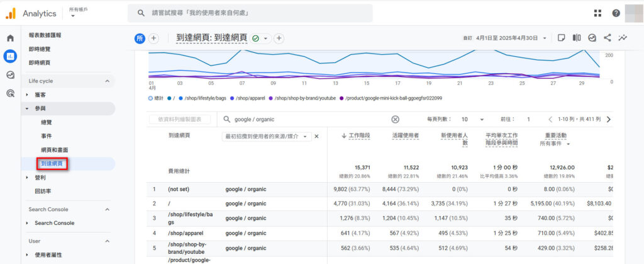Toggle the /shop/lifestyle/bags legend series
The height and width of the screenshot is (264, 644).
pos(204,98)
